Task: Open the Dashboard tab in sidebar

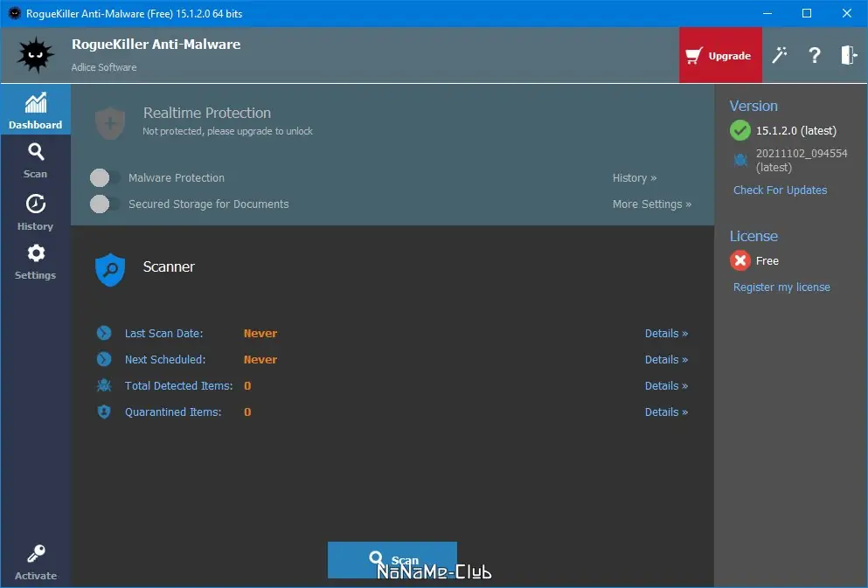Action: click(x=36, y=109)
